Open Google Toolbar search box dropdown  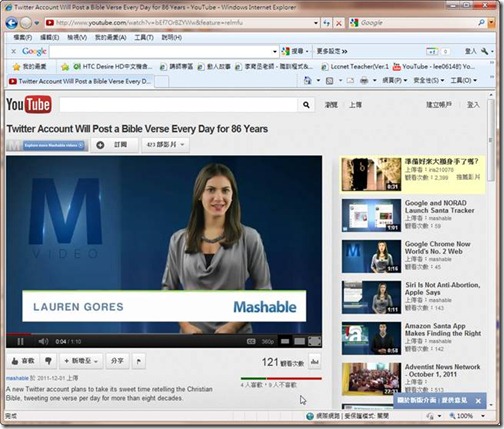coord(275,51)
